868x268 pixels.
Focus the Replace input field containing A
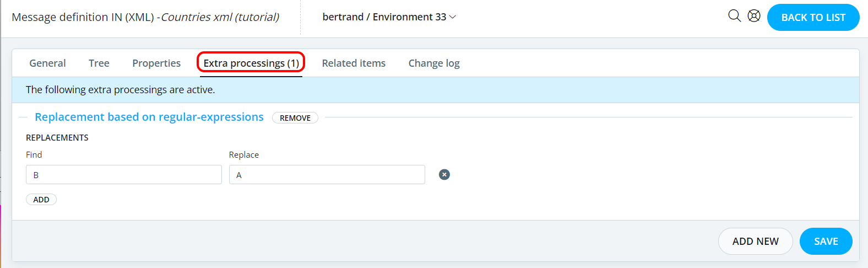327,175
